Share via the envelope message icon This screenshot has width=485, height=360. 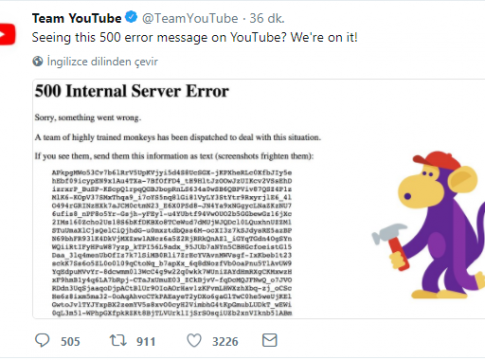pos(270,340)
